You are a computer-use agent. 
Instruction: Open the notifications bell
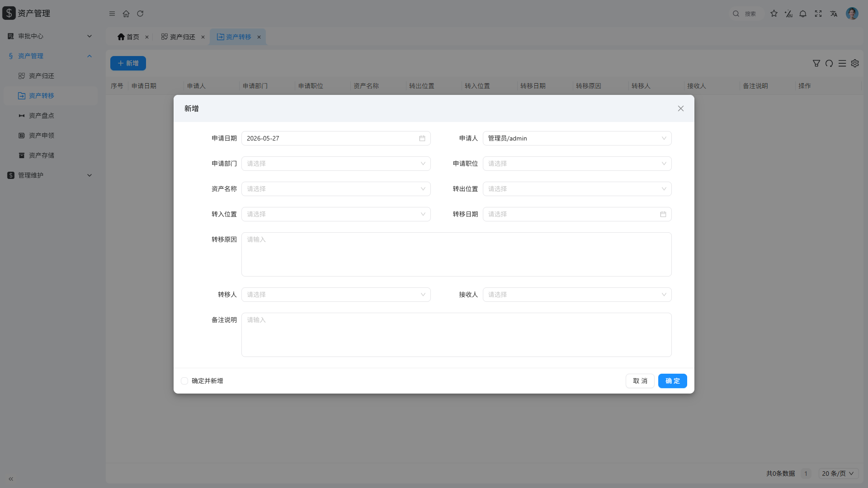pos(803,14)
